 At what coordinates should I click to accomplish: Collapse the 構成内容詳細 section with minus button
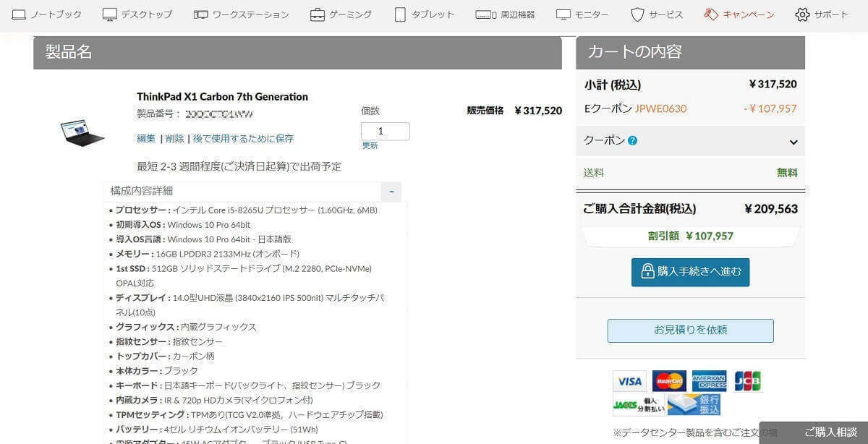click(x=391, y=192)
